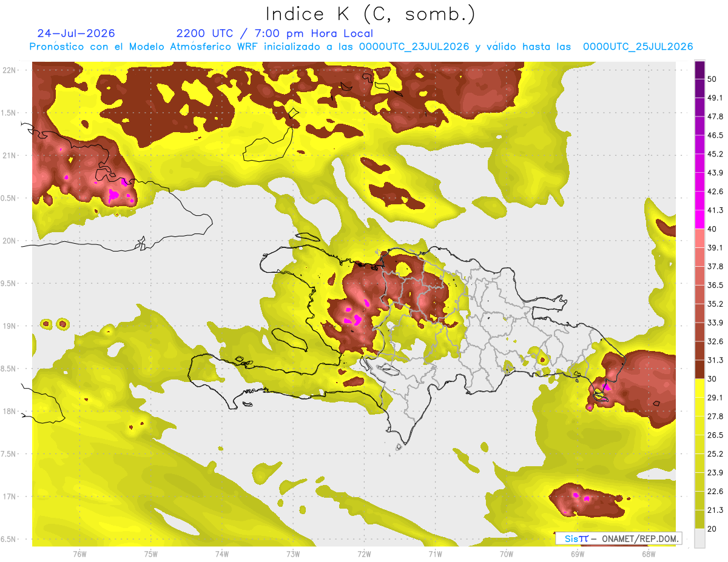Image resolution: width=728 pixels, height=562 pixels.
Task: Click the legend value "37.8"
Action: coord(716,266)
